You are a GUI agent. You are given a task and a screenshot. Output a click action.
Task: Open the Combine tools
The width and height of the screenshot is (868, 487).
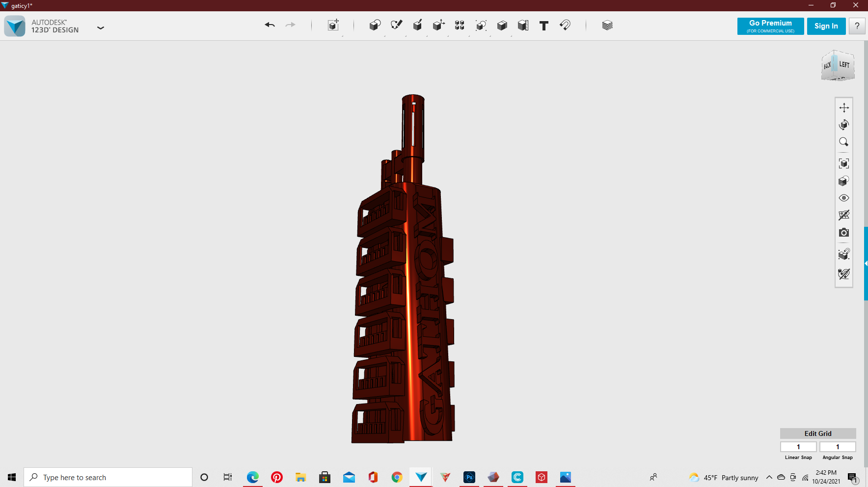tap(502, 26)
